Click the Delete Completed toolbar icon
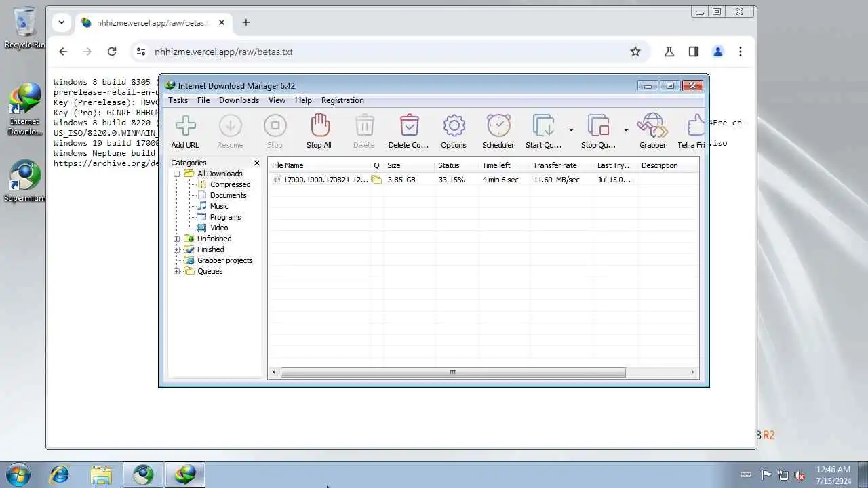Screen dimensions: 868x488 pos(409,126)
